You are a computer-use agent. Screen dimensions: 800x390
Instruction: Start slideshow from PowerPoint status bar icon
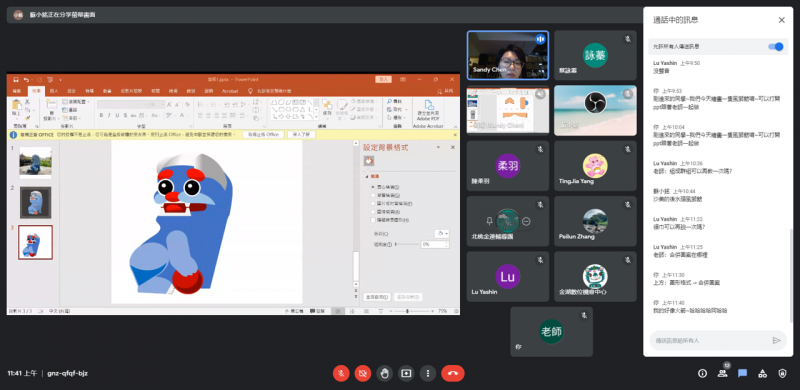[x=381, y=311]
